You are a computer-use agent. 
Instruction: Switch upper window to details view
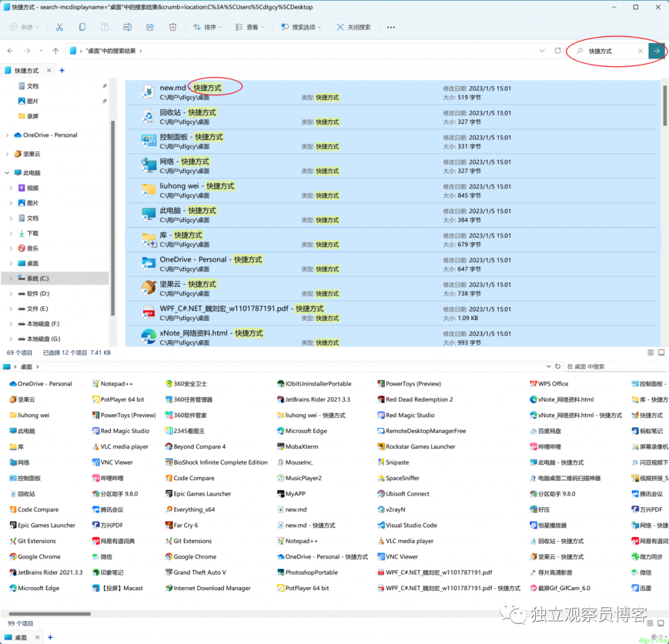[650, 352]
